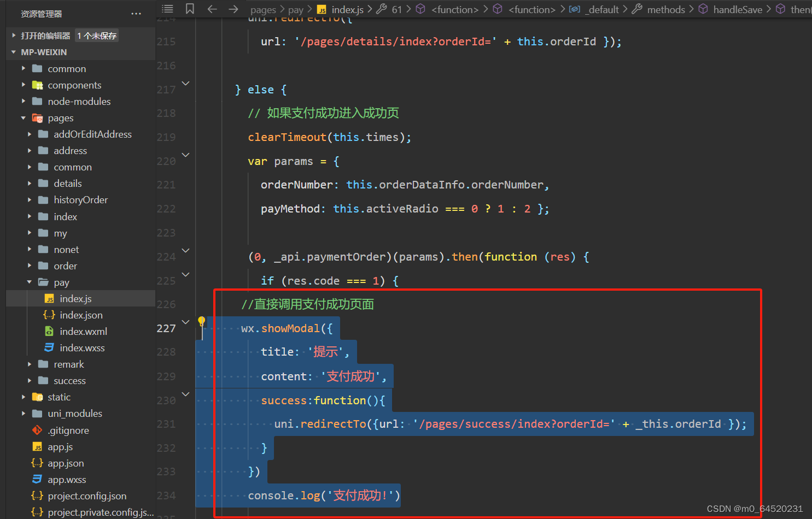The height and width of the screenshot is (519, 812).
Task: Click on showModal in the code
Action: [290, 328]
